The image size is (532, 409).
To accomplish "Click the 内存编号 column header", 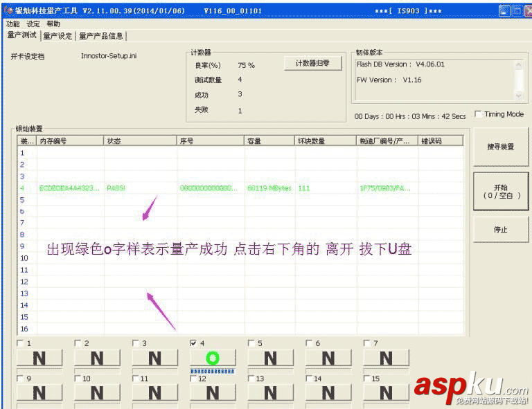I will 70,141.
